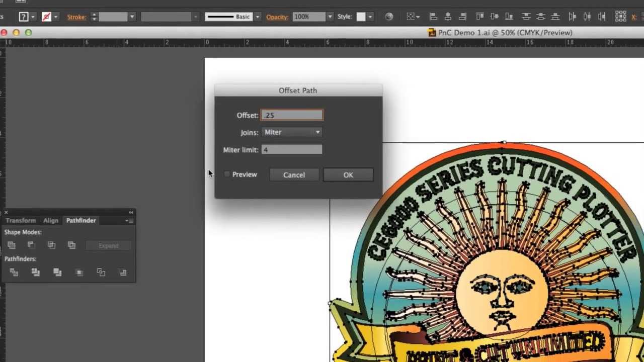The height and width of the screenshot is (362, 644).
Task: Click the Expand button in Pathfinder
Action: [109, 245]
